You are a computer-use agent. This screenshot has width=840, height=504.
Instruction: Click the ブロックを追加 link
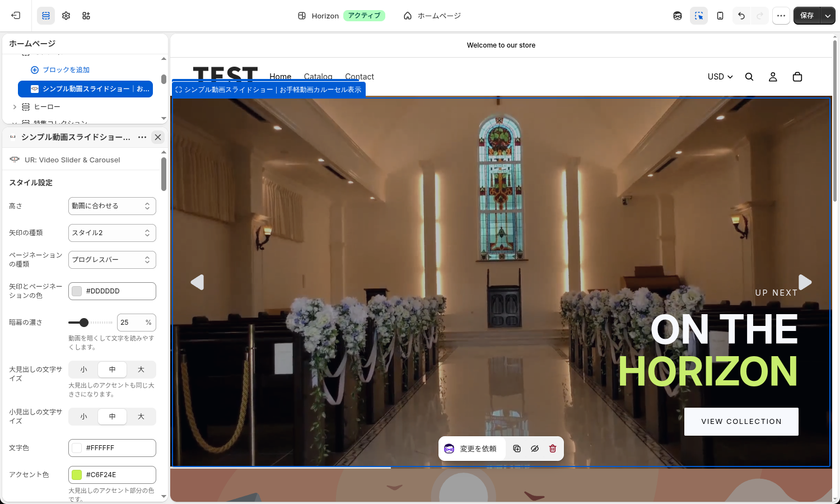click(60, 70)
